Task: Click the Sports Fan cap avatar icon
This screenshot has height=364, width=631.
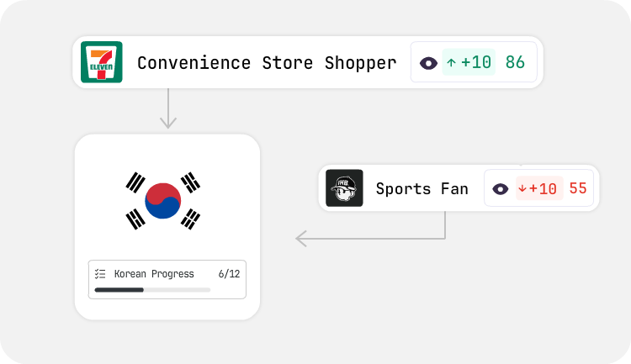Action: [x=344, y=188]
